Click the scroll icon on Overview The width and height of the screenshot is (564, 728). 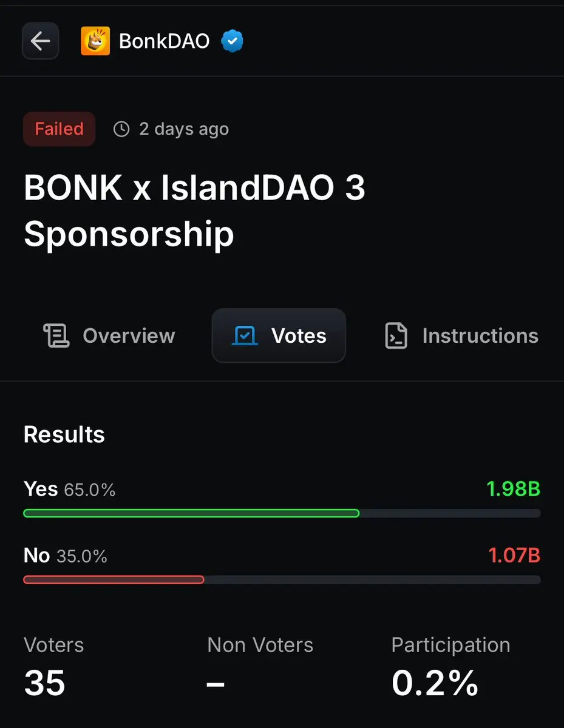click(x=56, y=335)
